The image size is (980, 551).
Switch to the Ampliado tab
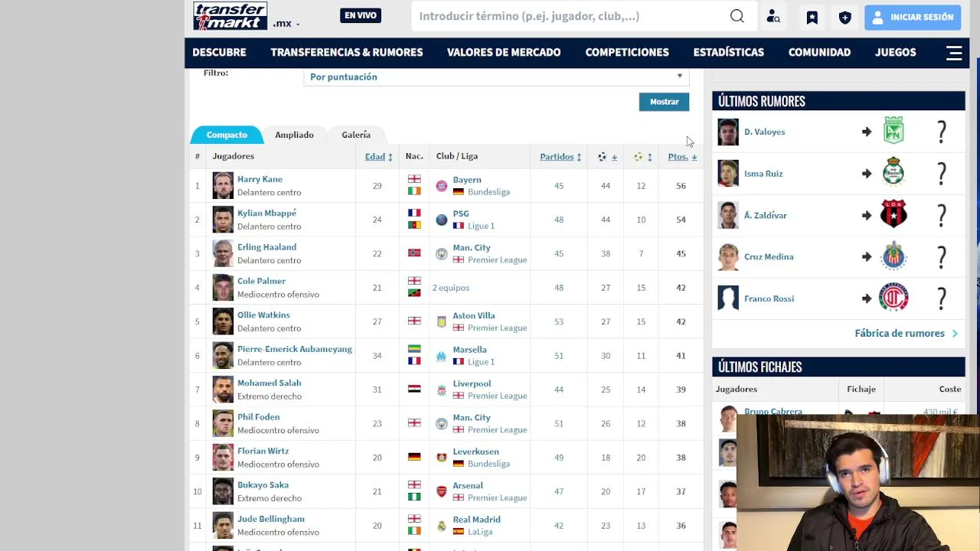point(294,135)
